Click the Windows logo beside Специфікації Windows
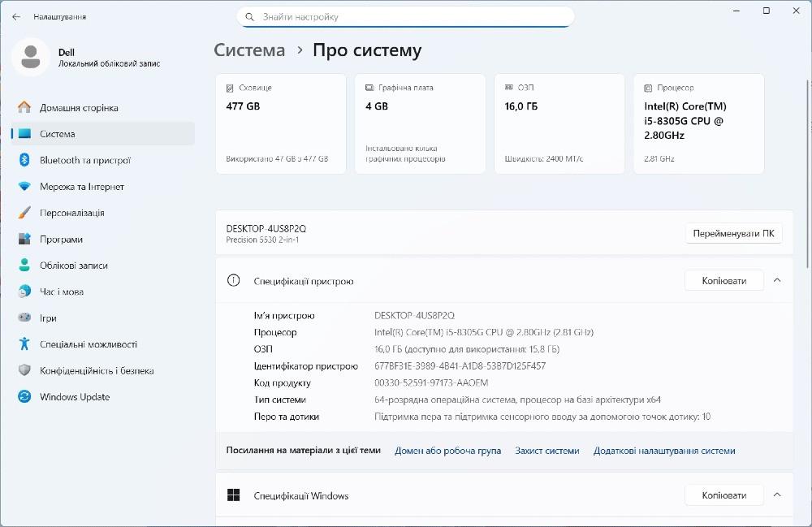This screenshot has width=812, height=527. (234, 495)
